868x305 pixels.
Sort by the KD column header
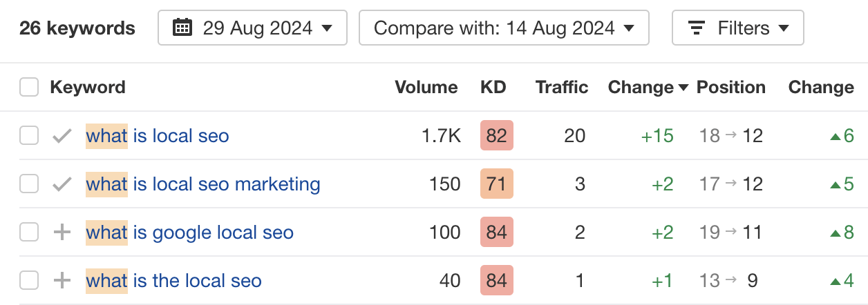click(493, 88)
